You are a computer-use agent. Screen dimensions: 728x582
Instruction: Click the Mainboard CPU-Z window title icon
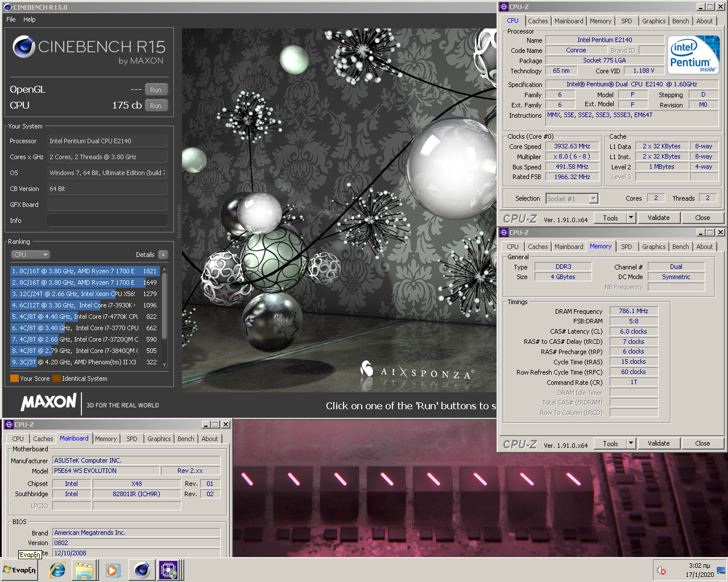point(9,425)
